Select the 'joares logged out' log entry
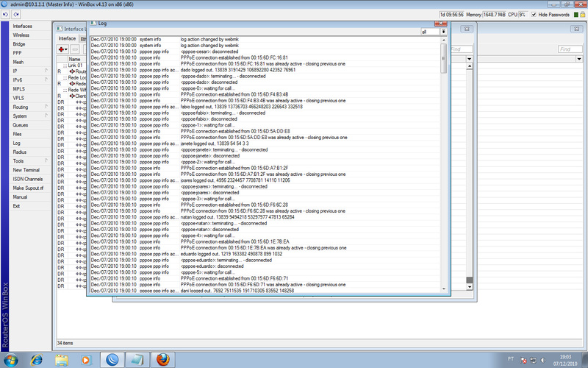The width and height of the screenshot is (588, 368). pos(265,180)
